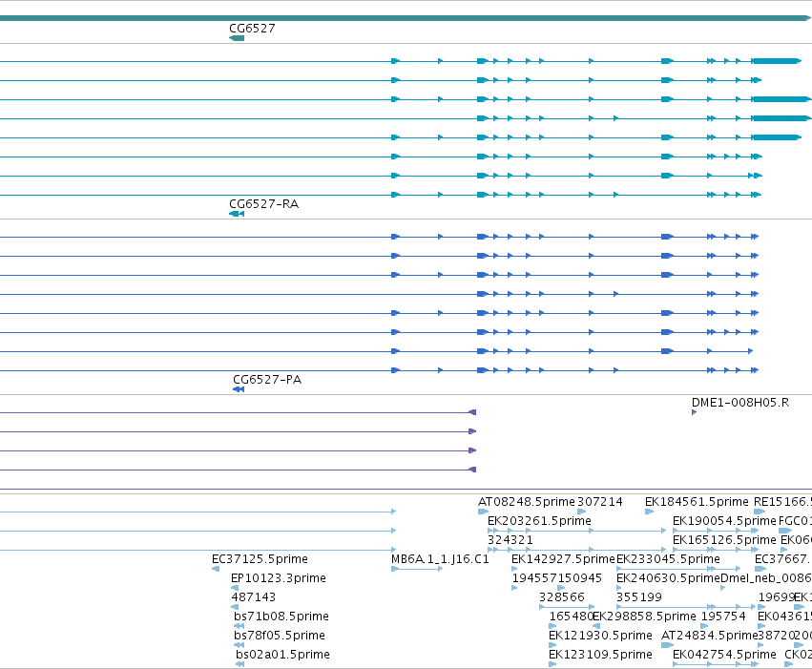Image resolution: width=812 pixels, height=669 pixels.
Task: Click the DME1-008H05.R label
Action: (740, 403)
